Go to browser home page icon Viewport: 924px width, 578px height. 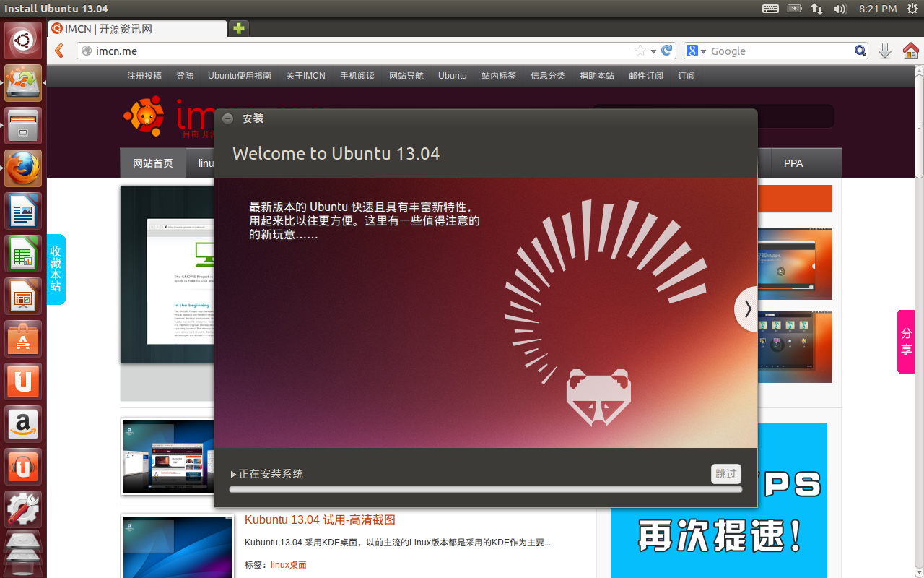[911, 51]
